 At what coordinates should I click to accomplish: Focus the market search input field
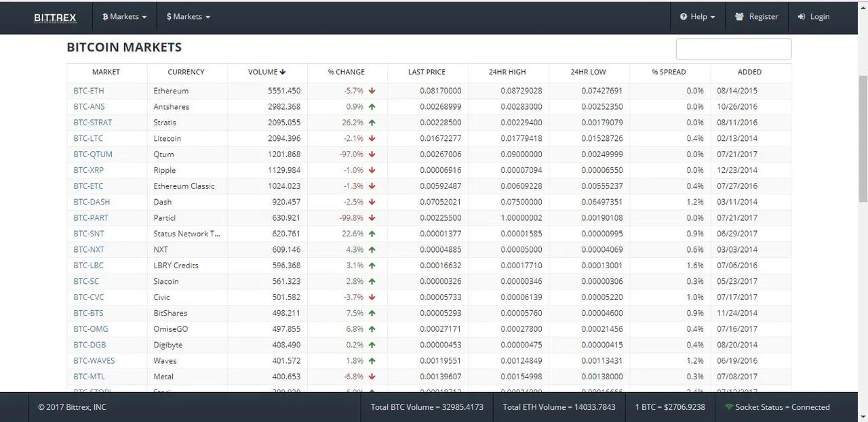(x=734, y=49)
